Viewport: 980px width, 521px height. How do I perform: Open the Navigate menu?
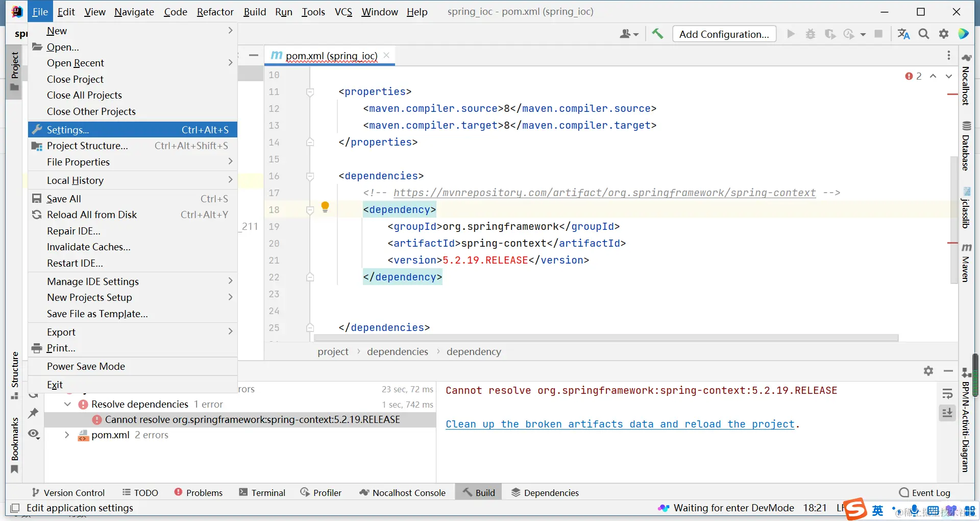[134, 12]
